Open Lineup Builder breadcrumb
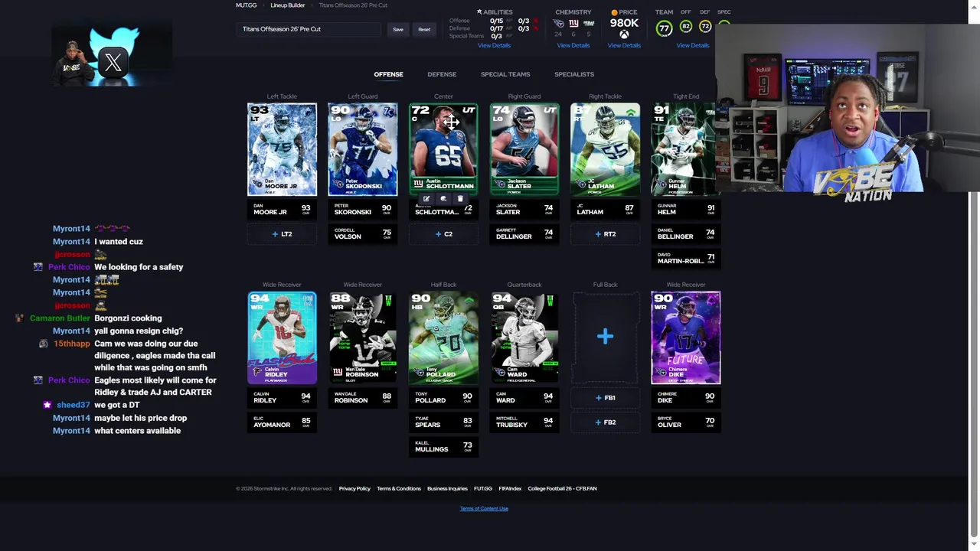Screen dimensions: 980x551 [x=288, y=5]
